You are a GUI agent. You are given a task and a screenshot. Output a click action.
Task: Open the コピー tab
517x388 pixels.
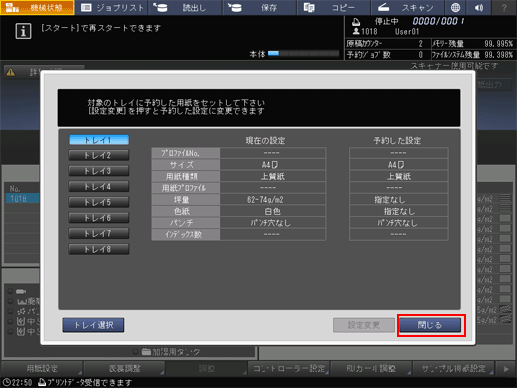coord(334,7)
